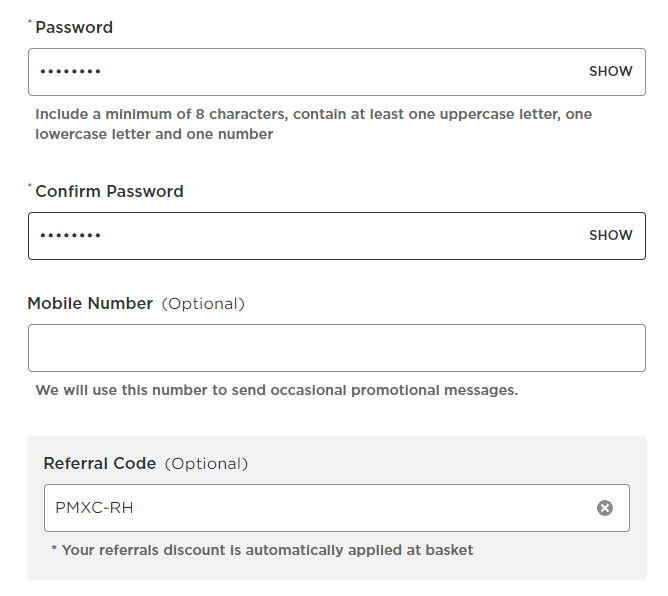Click the "Password" field label
The width and height of the screenshot is (668, 596).
click(x=74, y=28)
